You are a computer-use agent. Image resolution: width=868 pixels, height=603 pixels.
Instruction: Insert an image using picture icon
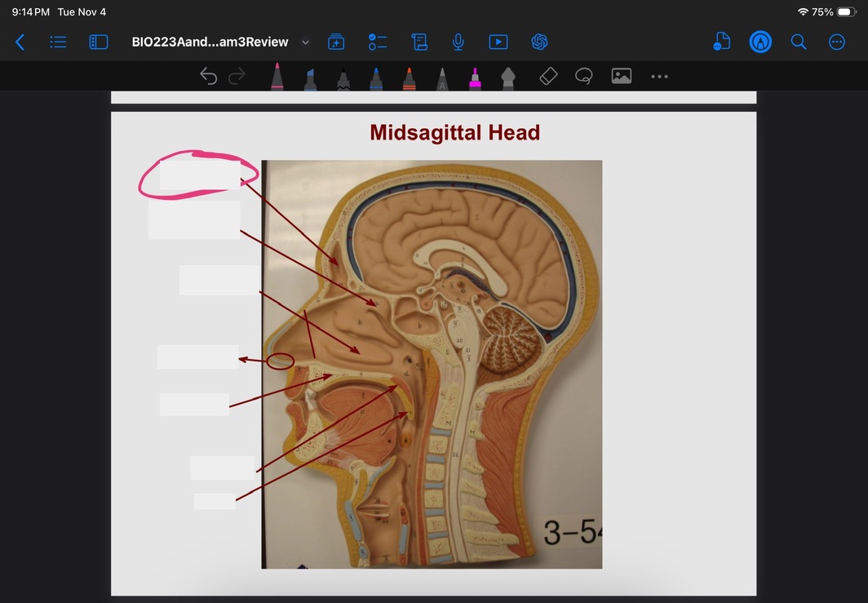(622, 76)
